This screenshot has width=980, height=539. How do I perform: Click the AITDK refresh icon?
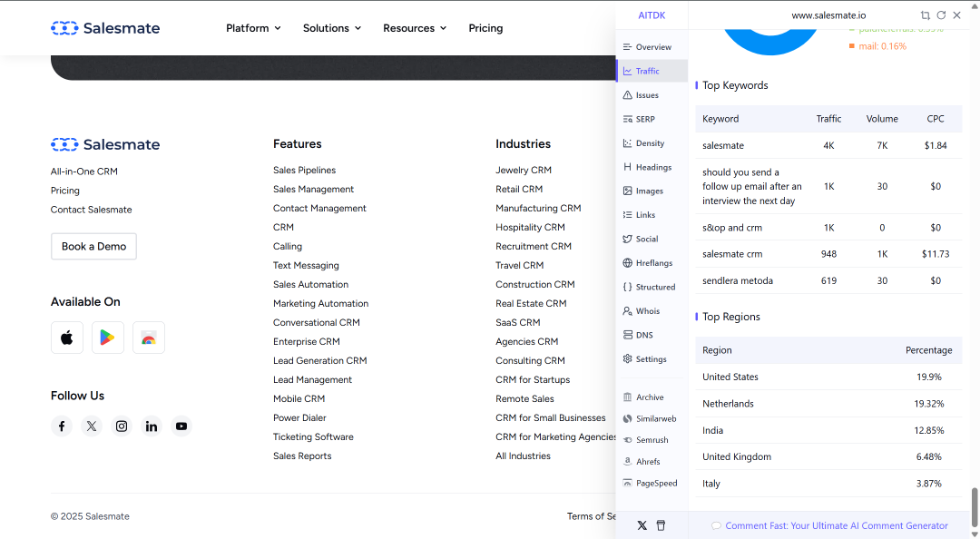click(x=941, y=15)
